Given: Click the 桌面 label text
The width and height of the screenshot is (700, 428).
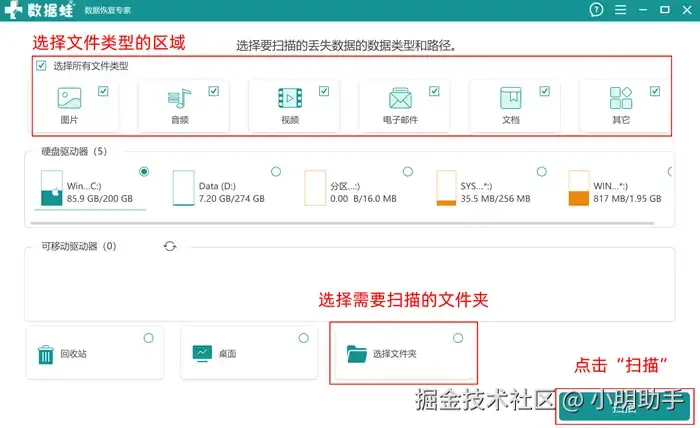Looking at the screenshot, I should click(x=227, y=354).
